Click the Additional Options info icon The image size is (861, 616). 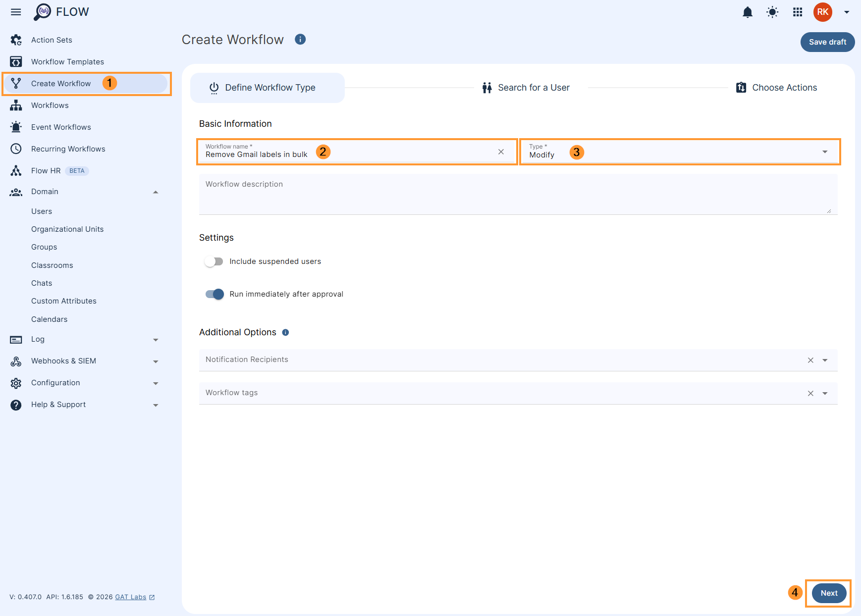285,332
